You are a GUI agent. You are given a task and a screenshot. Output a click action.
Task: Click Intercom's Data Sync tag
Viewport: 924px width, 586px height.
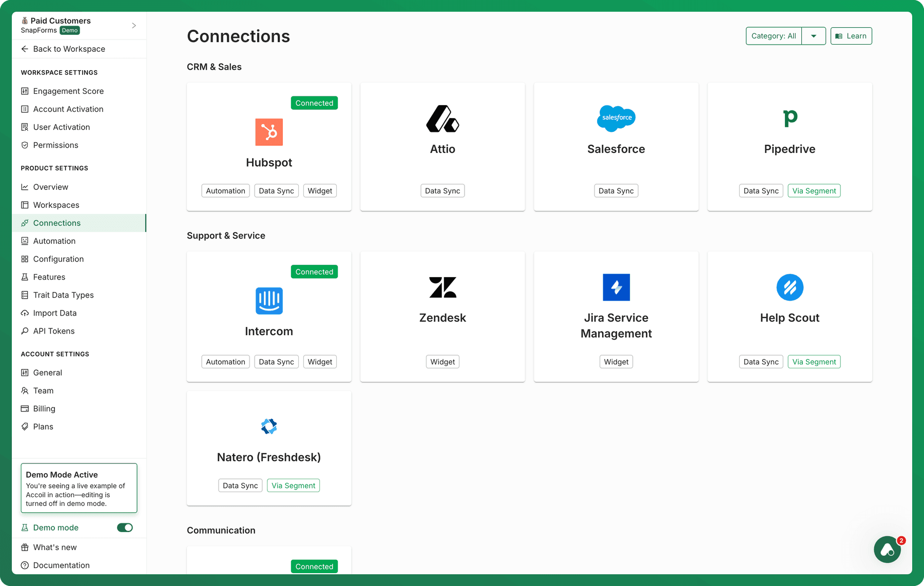pos(276,362)
